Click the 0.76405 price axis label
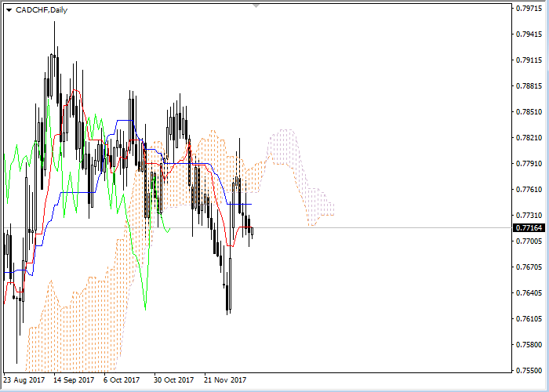This screenshot has width=549, height=392. [x=529, y=292]
